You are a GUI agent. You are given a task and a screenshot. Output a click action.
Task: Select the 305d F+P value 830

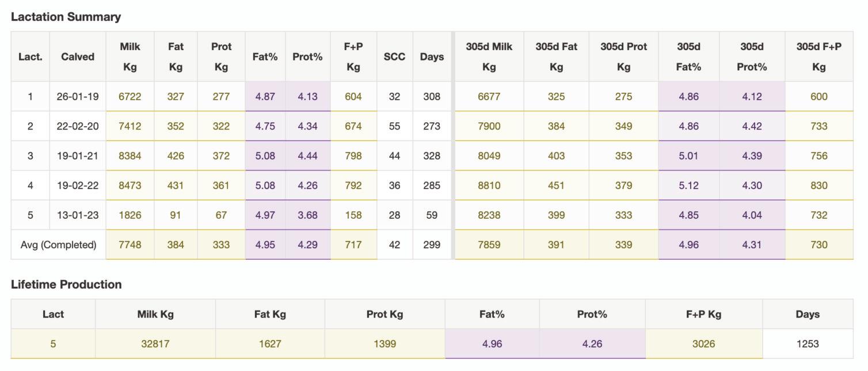pyautogui.click(x=818, y=185)
